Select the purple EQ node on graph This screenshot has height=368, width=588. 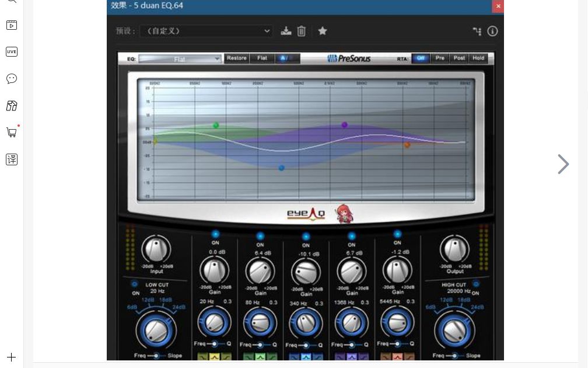click(x=344, y=125)
